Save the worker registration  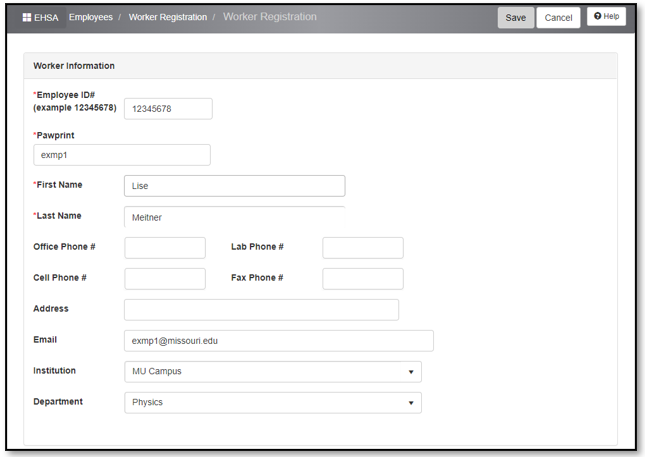click(x=515, y=18)
